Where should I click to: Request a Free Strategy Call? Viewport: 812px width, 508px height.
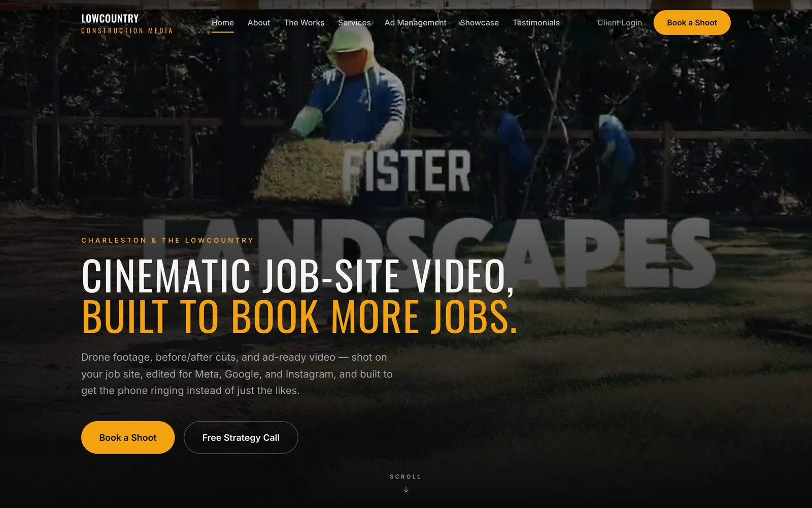(x=241, y=437)
